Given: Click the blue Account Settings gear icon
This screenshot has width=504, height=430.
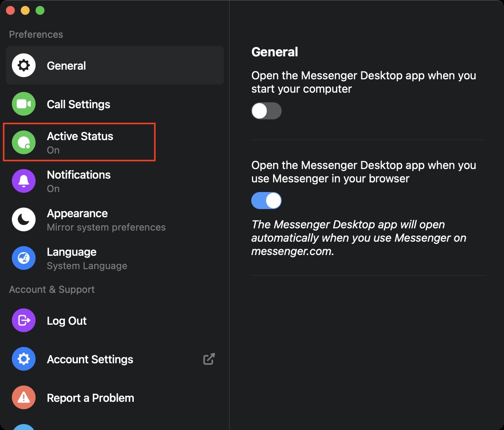Looking at the screenshot, I should click(24, 359).
